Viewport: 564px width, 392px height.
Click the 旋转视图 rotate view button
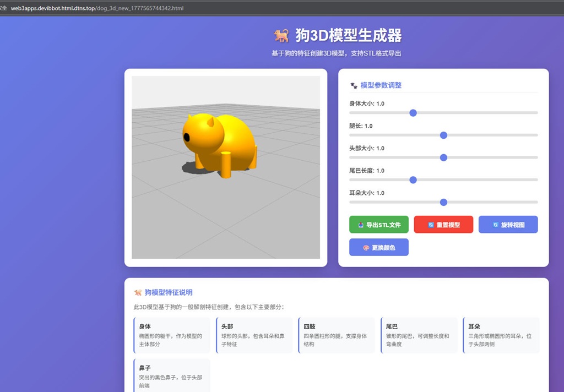(x=508, y=225)
